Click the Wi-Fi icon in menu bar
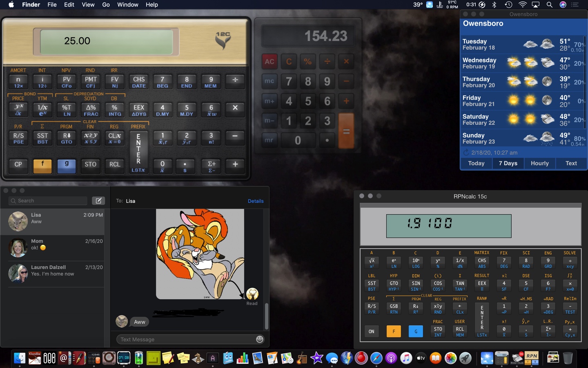588x368 pixels. (522, 4)
